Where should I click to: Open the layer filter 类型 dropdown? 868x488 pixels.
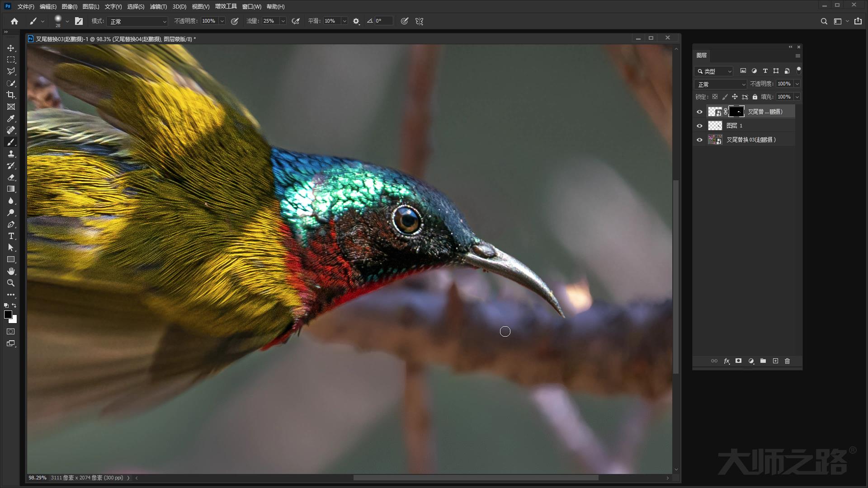pos(714,71)
